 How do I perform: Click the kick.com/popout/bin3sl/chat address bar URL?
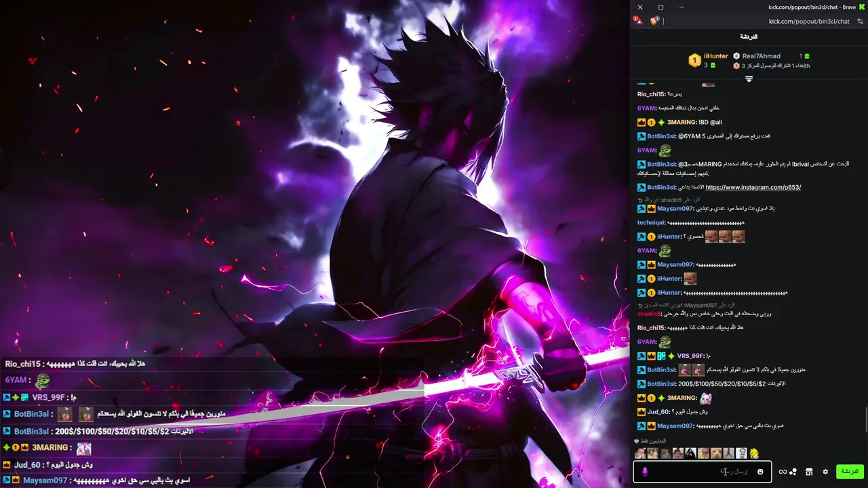click(809, 21)
